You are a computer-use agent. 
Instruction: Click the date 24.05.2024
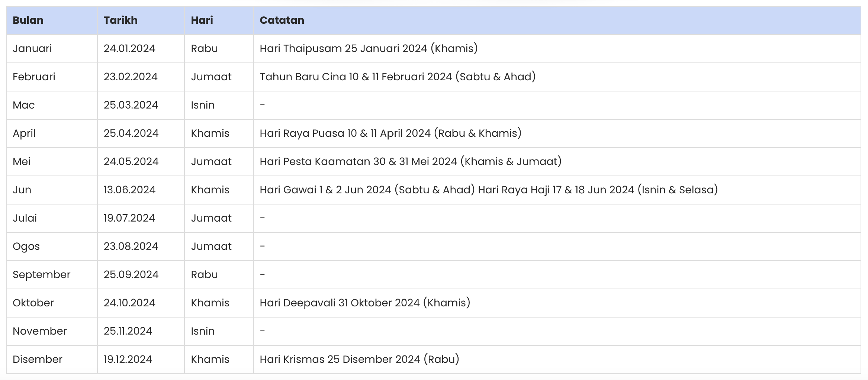[x=131, y=161]
